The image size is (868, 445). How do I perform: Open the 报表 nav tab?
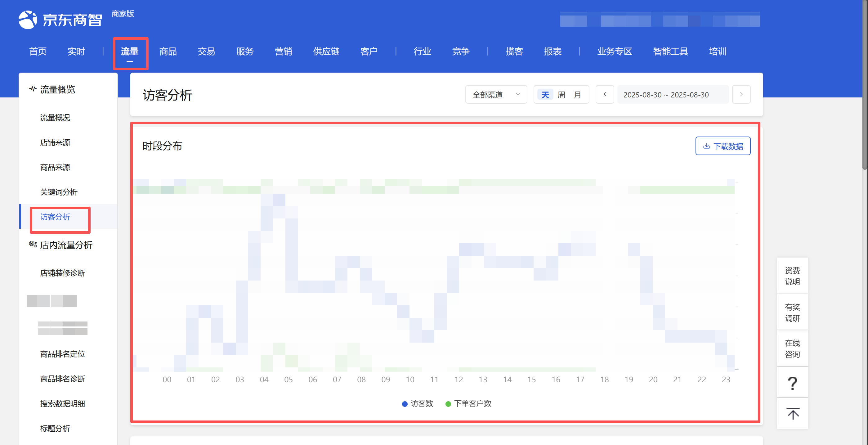[553, 52]
